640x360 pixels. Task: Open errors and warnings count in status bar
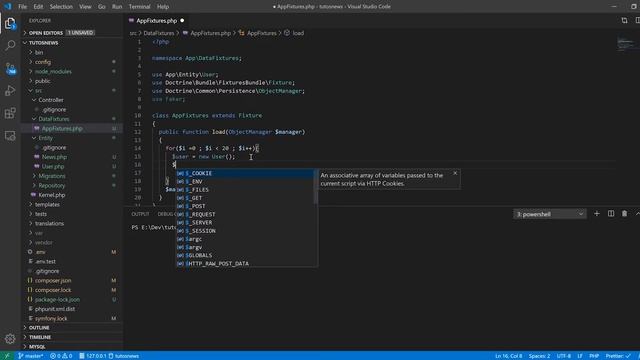(x=61, y=356)
